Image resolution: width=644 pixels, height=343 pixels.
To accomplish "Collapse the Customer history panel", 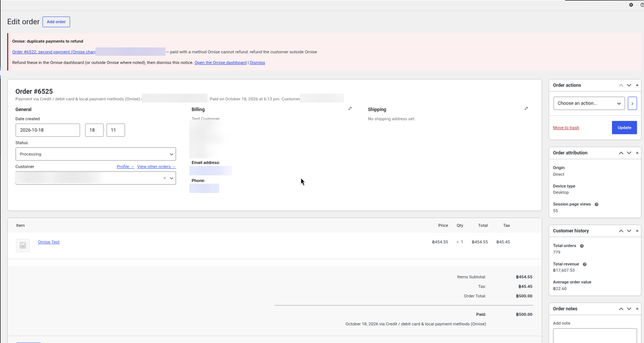I will [637, 231].
